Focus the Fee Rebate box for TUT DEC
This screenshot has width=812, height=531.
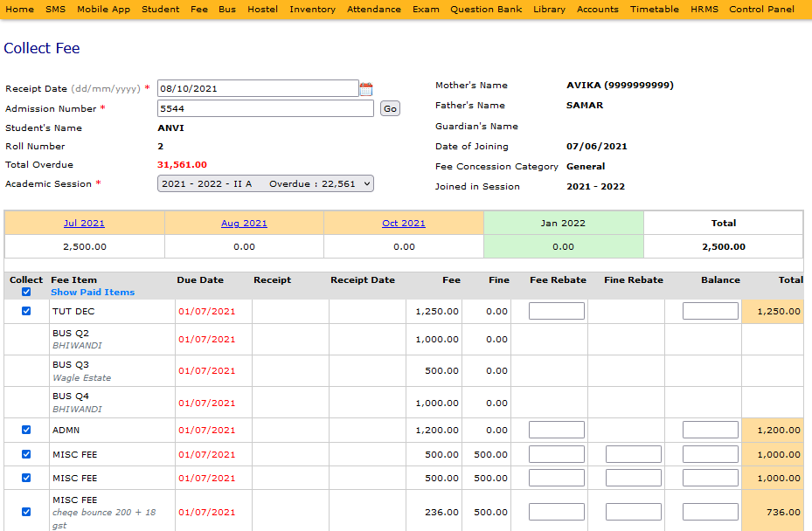557,311
